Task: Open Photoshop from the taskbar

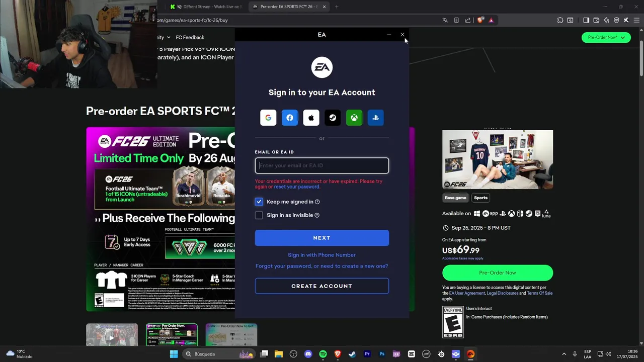Action: (x=382, y=354)
